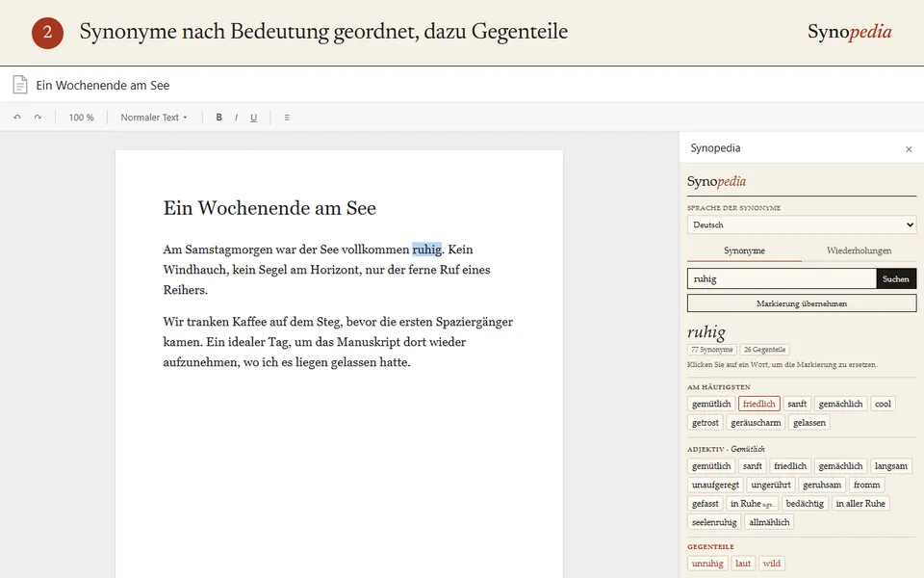
Task: Open the text alignment icon
Action: [x=287, y=118]
